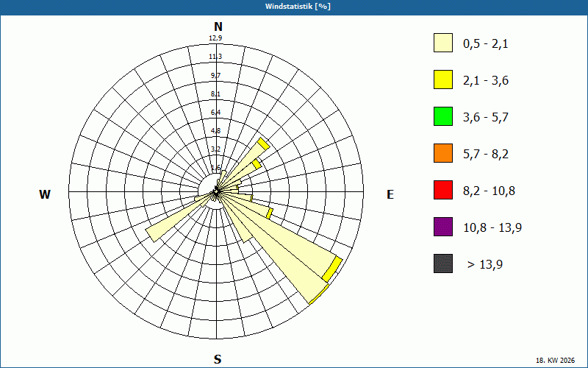Click the red 8,2 - 10,8 legend swatch

click(x=443, y=190)
